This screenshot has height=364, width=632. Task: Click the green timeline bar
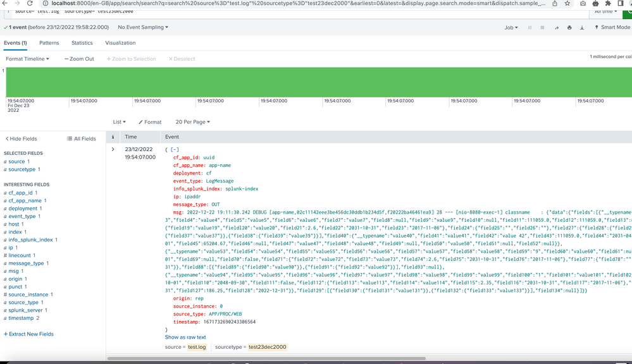[316, 82]
